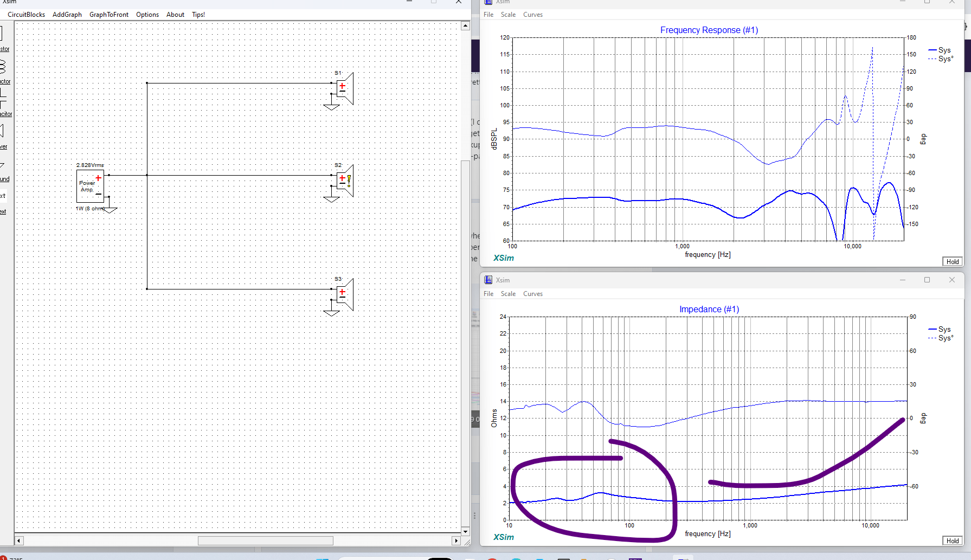Click the red plus terminal of Power Amp
Viewport: 971px width, 560px height.
click(x=98, y=178)
